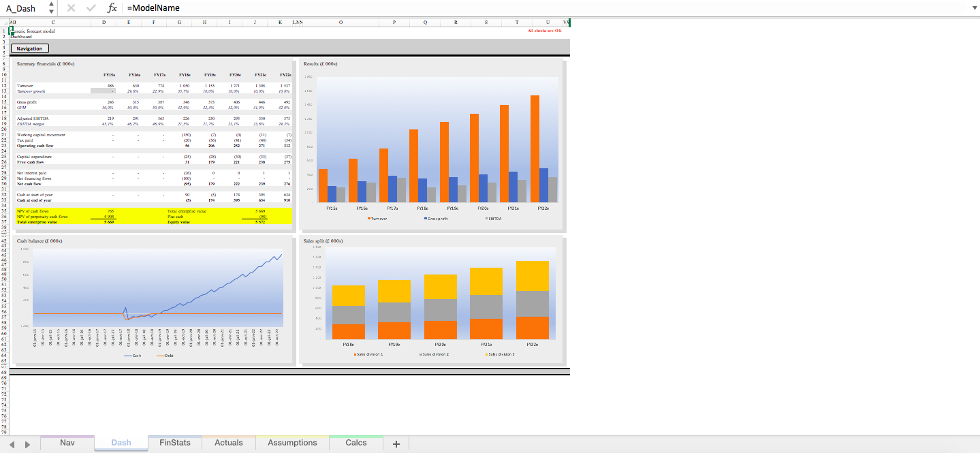Screen dimensions: 980x453
Task: Confirm entry with the green checkmark icon
Action: (91, 8)
